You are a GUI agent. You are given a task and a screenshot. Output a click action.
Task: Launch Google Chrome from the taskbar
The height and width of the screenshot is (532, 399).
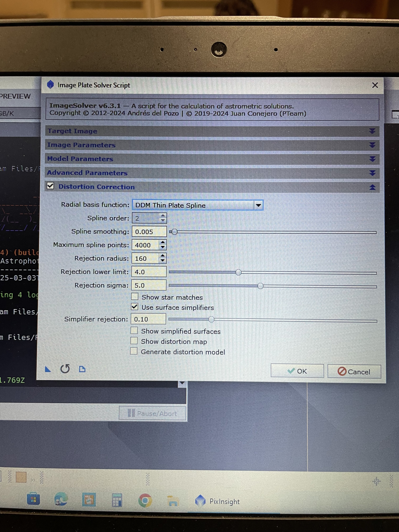point(145,500)
